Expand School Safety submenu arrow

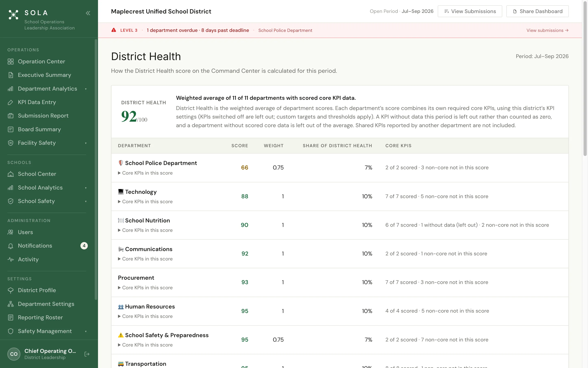tap(86, 202)
